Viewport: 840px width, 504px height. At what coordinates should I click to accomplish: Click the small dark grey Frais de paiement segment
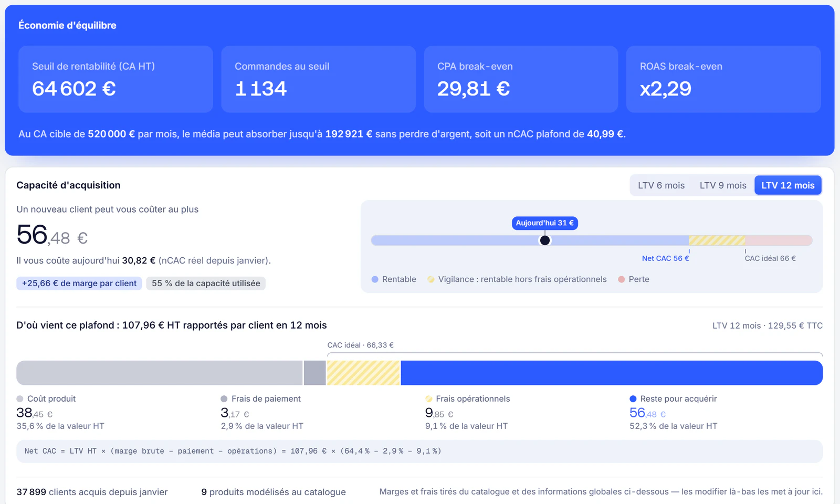coord(315,373)
